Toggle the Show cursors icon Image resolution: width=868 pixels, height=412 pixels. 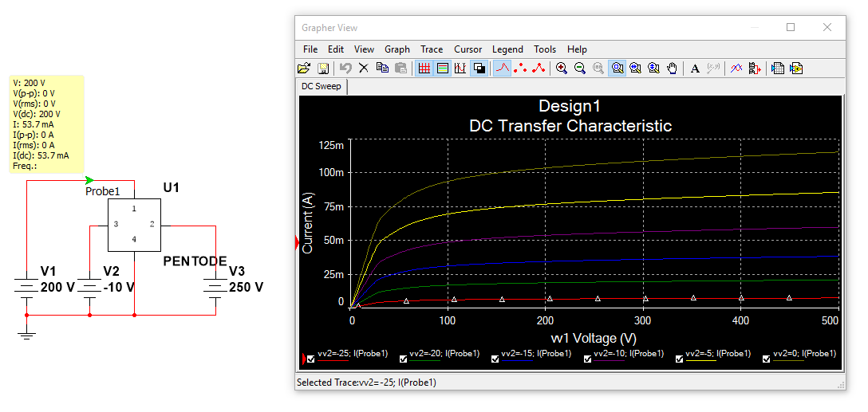point(460,69)
